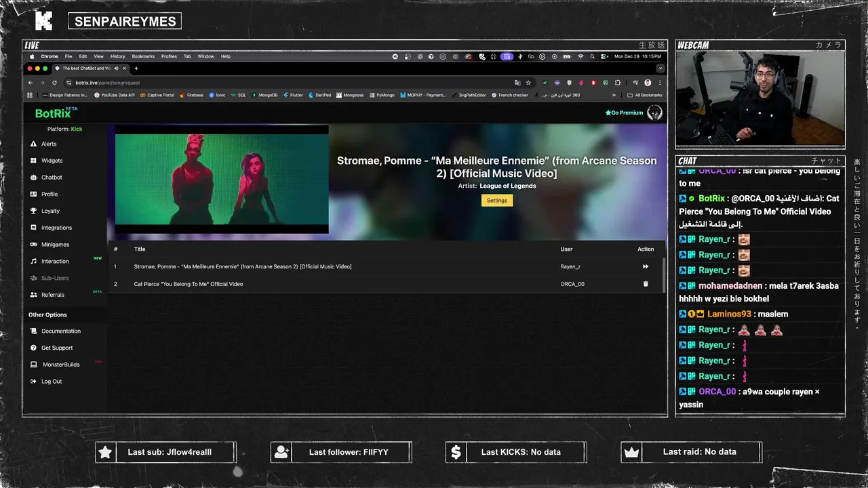Open the YouTube Data API bookmark
This screenshot has height=488, width=868.
click(114, 95)
